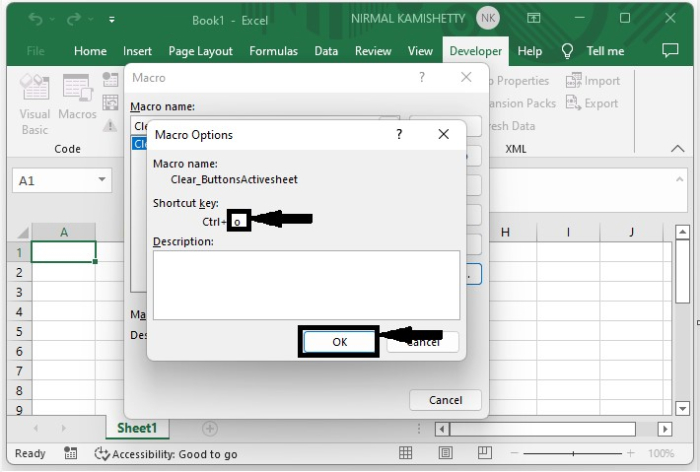This screenshot has height=472, width=700.
Task: Select column H header
Action: pyautogui.click(x=505, y=232)
